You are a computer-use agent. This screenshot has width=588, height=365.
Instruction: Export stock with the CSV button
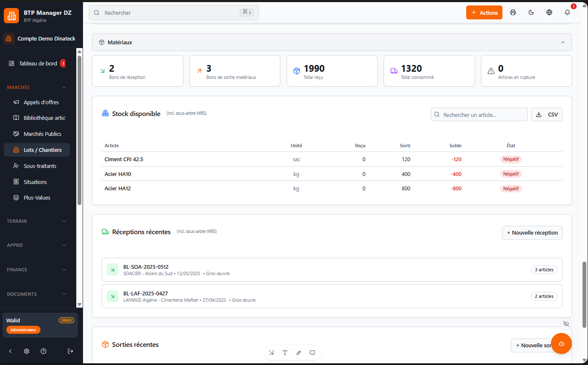click(x=547, y=114)
